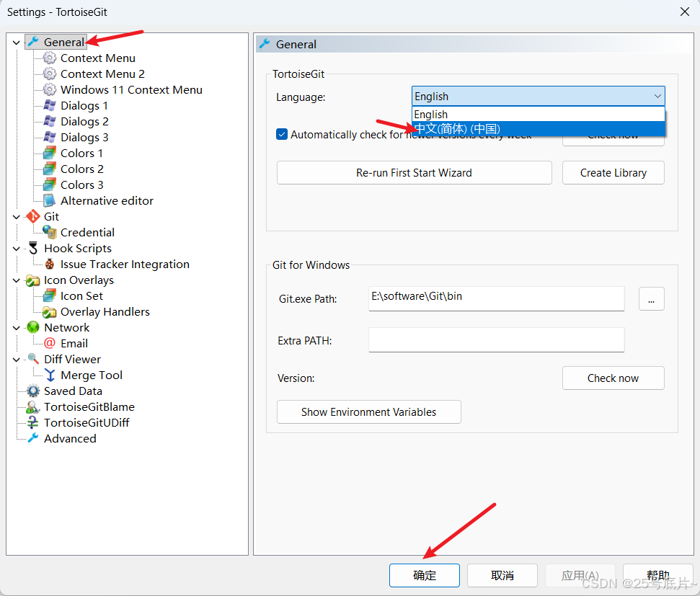
Task: Browse for Git.exe path with ... button
Action: (x=652, y=298)
